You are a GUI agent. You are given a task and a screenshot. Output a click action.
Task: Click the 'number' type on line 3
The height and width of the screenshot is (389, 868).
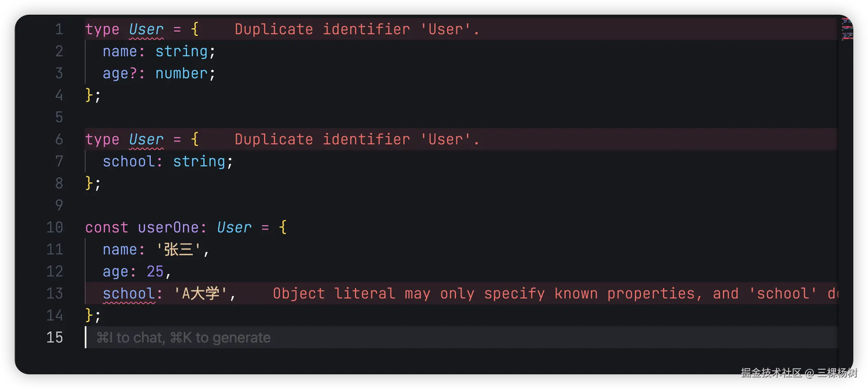181,73
